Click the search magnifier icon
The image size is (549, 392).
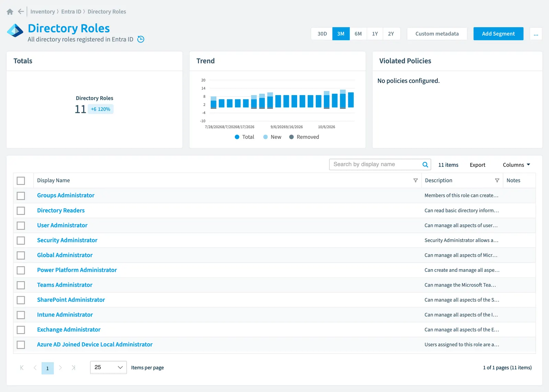coord(425,164)
